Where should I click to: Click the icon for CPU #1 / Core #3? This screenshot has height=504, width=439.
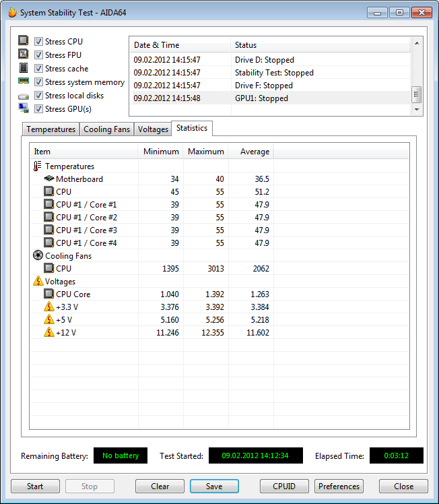tap(48, 230)
